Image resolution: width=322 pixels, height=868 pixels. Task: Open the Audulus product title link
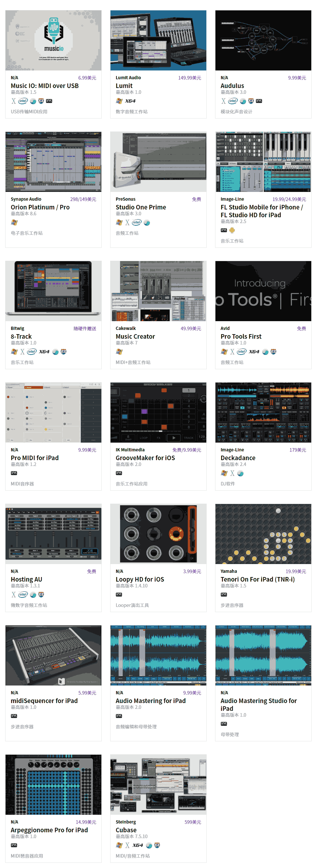(232, 86)
